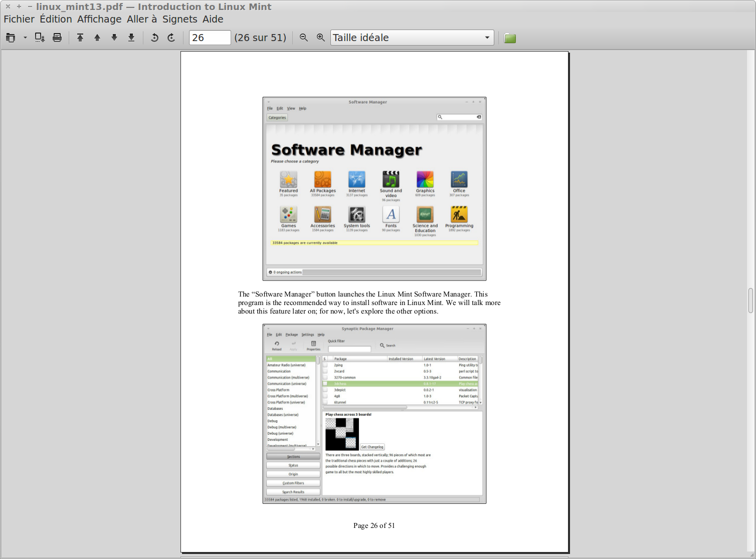Image resolution: width=756 pixels, height=559 pixels.
Task: Open the Édition menu
Action: click(x=56, y=19)
